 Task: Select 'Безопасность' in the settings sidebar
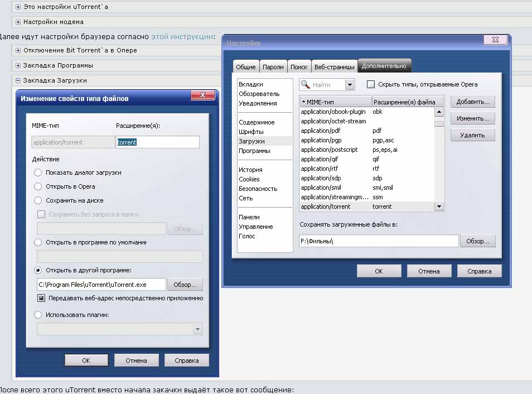tap(257, 189)
